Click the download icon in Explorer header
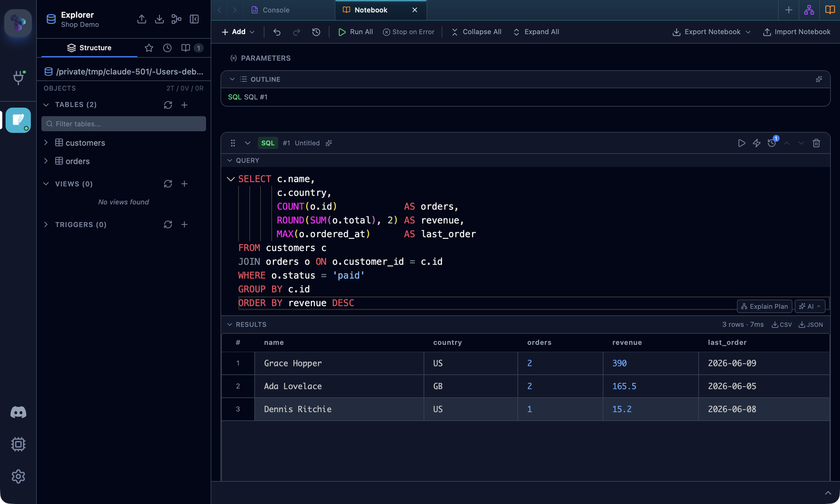 pos(160,19)
